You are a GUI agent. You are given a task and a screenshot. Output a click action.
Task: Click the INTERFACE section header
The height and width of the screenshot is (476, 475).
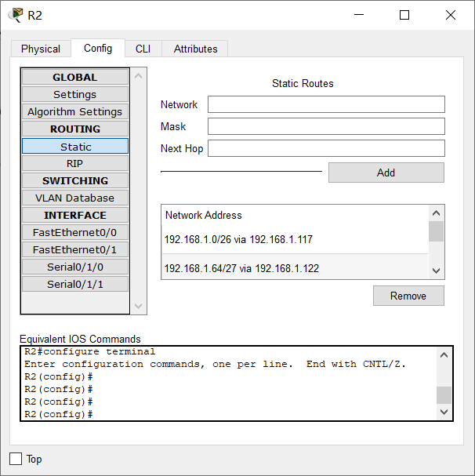pos(75,215)
